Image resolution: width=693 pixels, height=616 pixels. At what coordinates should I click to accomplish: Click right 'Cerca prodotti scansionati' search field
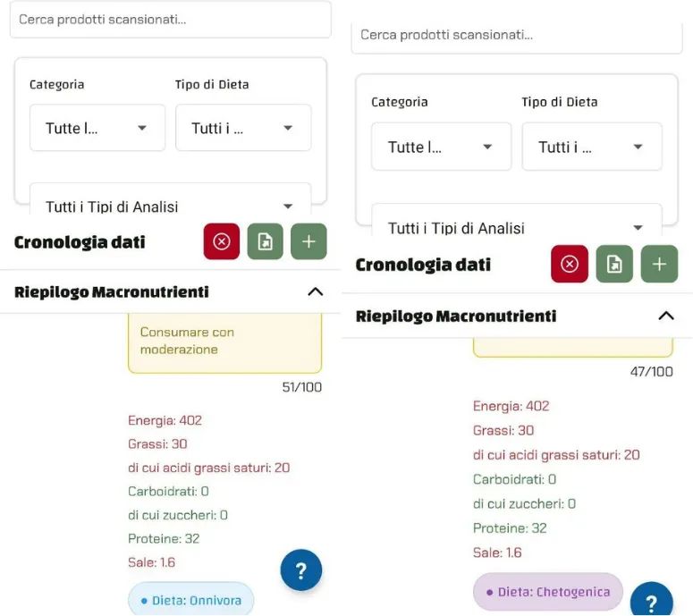(516, 37)
